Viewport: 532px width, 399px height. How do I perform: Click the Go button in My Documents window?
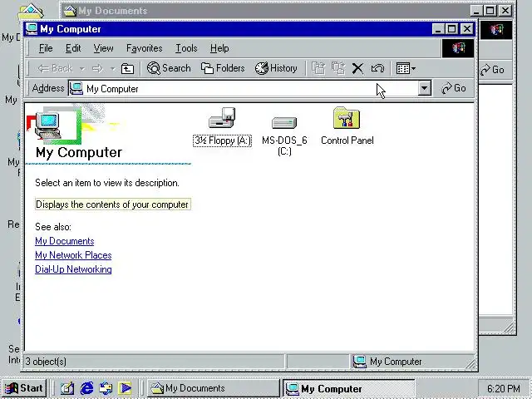click(493, 70)
